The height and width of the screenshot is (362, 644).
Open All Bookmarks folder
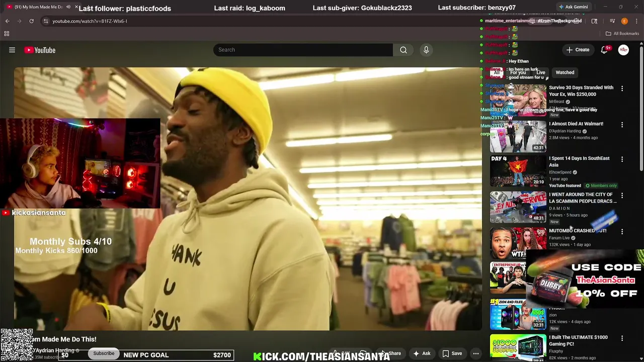[x=622, y=34]
